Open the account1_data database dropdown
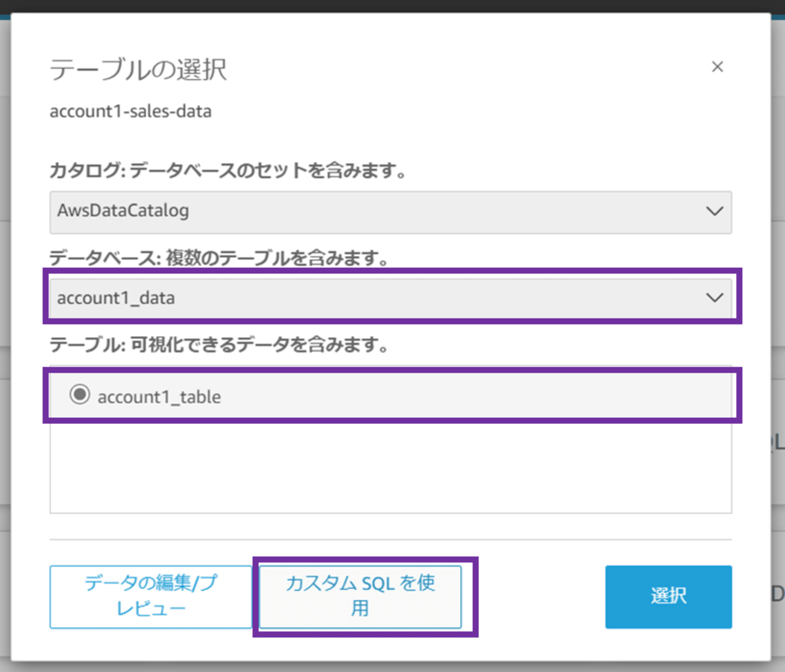 point(391,298)
